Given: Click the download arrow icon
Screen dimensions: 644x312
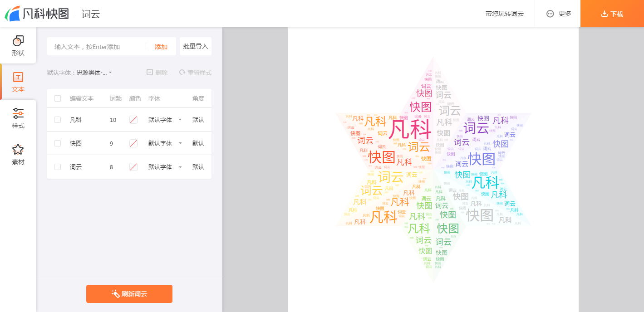Looking at the screenshot, I should [x=604, y=14].
